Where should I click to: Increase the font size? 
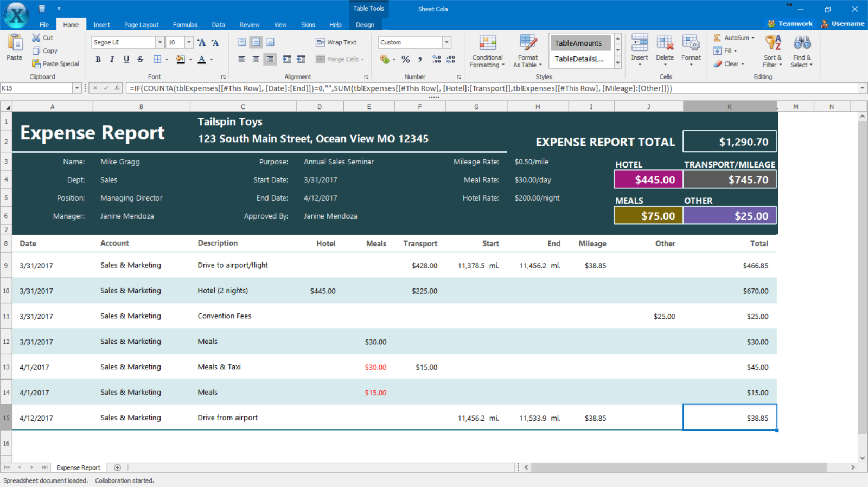tap(201, 42)
